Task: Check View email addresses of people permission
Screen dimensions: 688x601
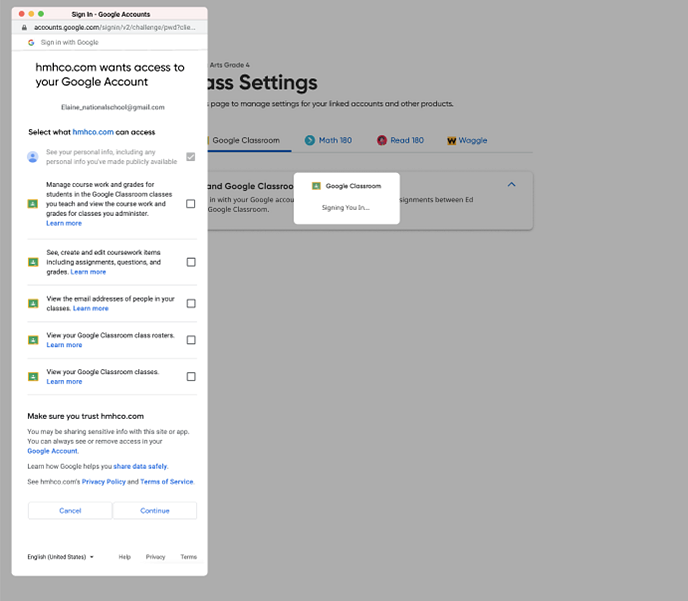Action: click(x=191, y=304)
